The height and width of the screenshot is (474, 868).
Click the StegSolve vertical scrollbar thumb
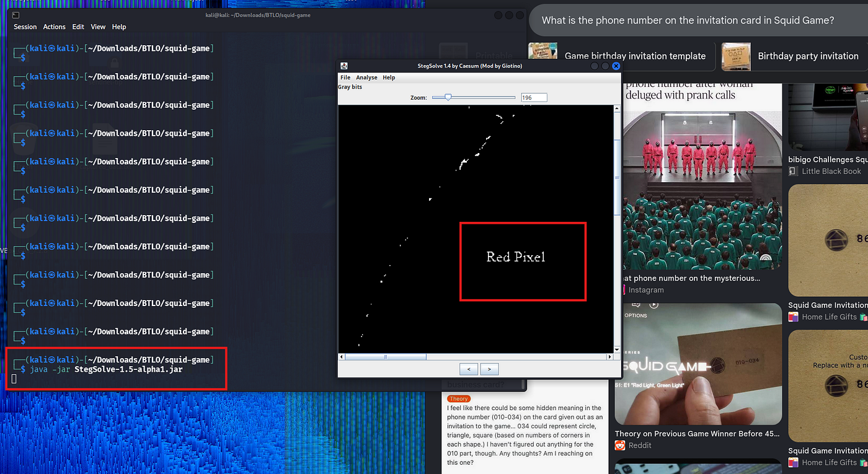[x=616, y=179]
